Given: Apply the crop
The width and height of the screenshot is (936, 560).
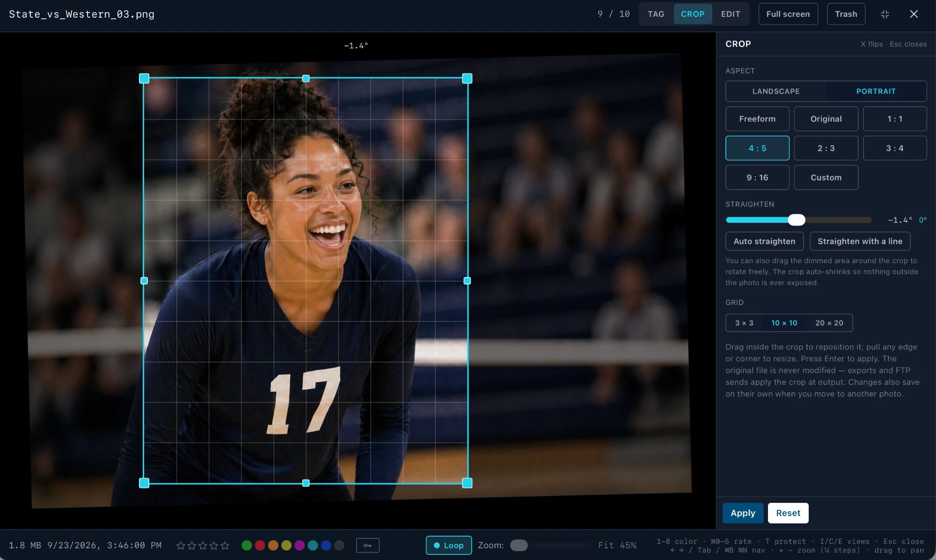Looking at the screenshot, I should 743,513.
